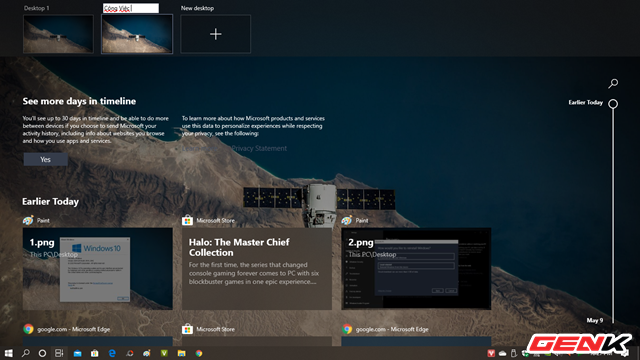This screenshot has height=360, width=640.
Task: Open the Windows Start menu
Action: coord(9,353)
